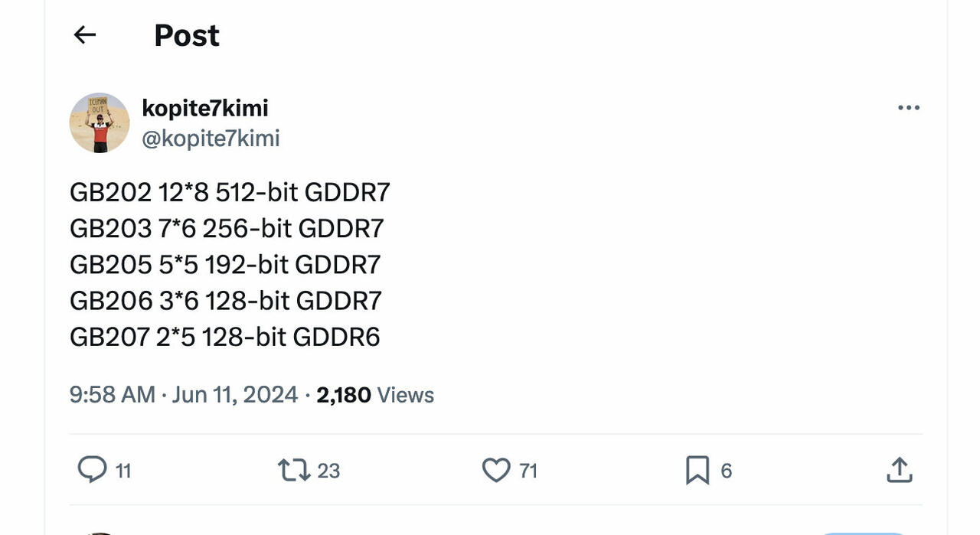The width and height of the screenshot is (980, 535).
Task: Like the post with the heart icon
Action: pos(495,469)
